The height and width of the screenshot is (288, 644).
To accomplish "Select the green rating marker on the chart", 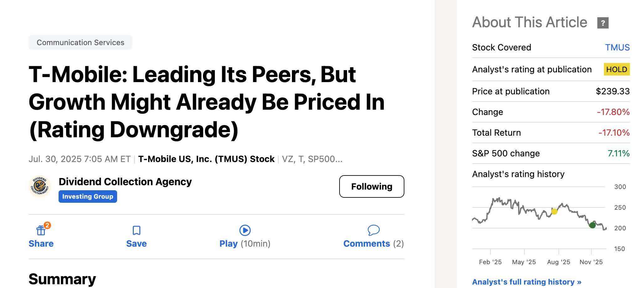I will [593, 225].
